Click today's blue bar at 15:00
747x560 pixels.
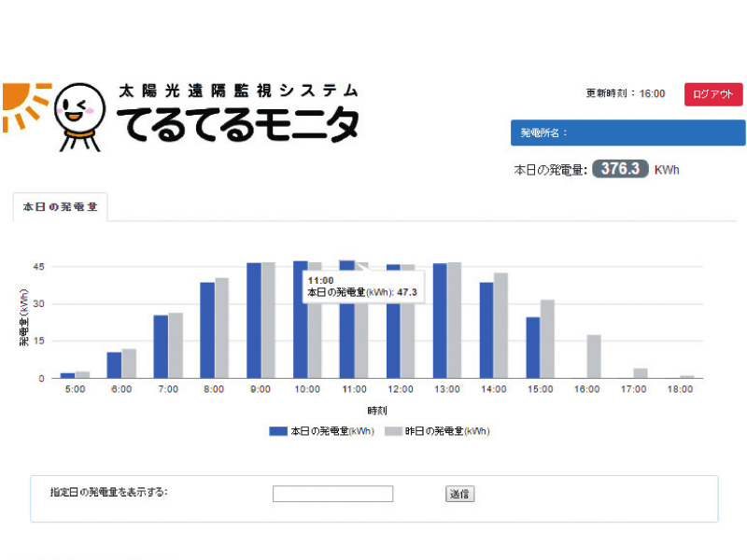[533, 347]
